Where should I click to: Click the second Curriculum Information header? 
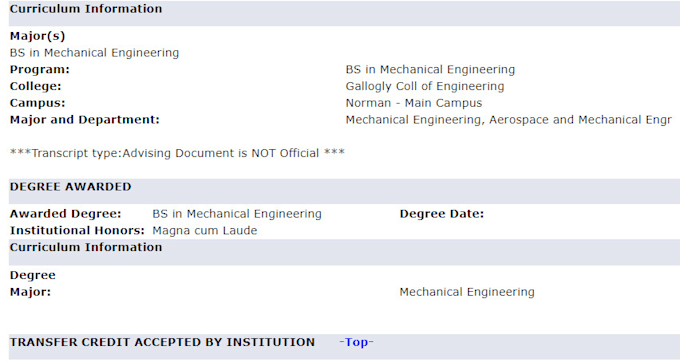click(86, 247)
